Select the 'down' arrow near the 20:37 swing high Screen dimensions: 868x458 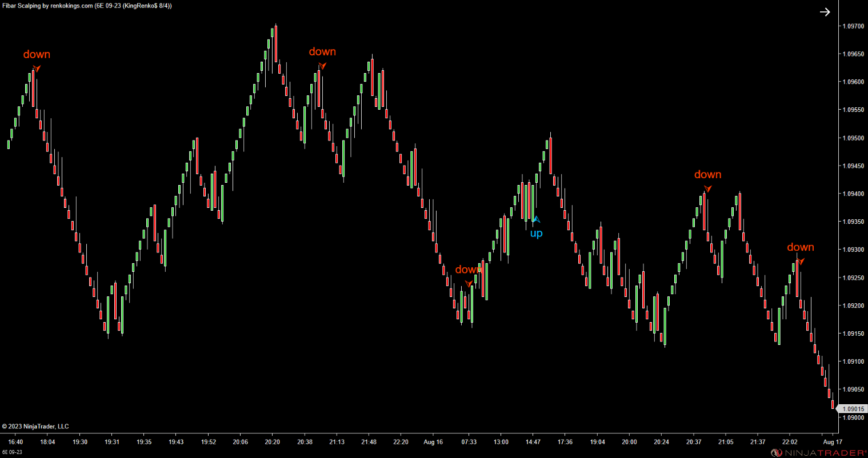pos(707,188)
